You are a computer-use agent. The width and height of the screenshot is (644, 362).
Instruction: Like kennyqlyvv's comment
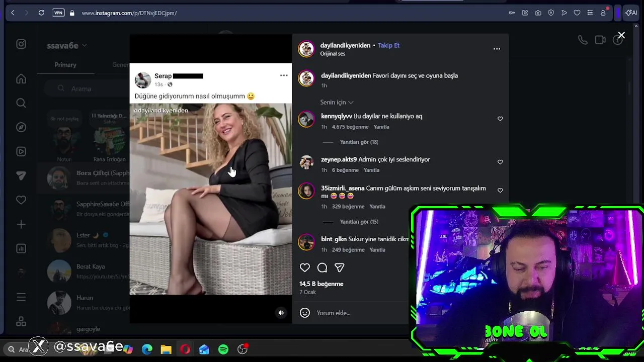(500, 119)
